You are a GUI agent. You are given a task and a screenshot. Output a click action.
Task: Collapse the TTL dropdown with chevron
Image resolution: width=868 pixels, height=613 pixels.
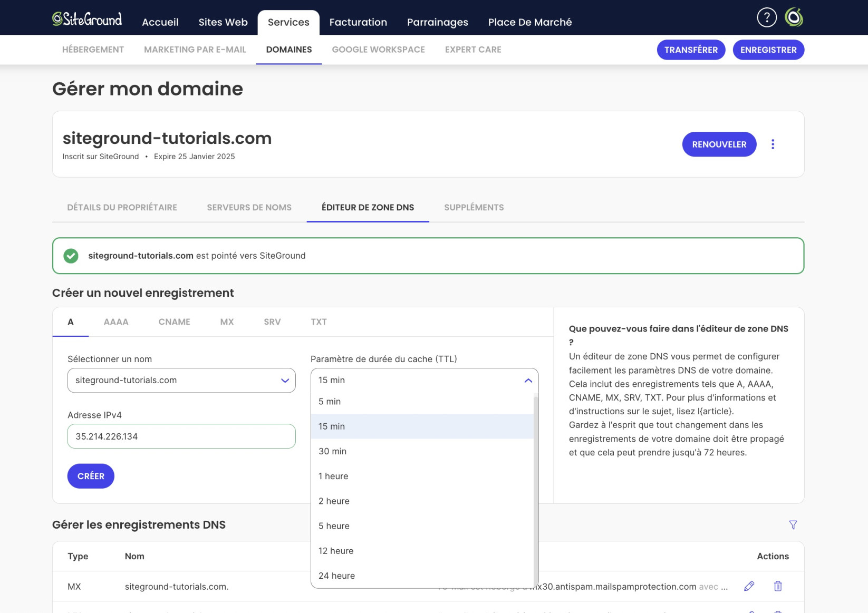click(528, 381)
